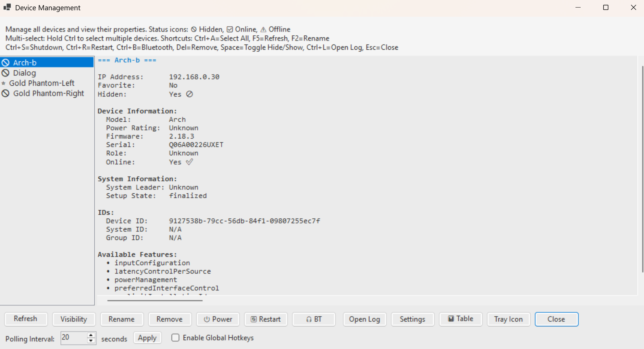Click the star icon beside Gold Phantom-Left
644x349 pixels.
point(4,83)
